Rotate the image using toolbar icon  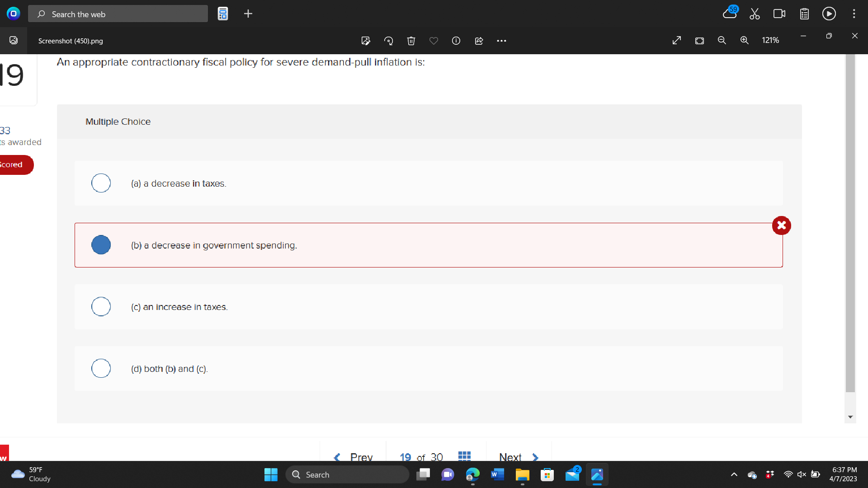[388, 41]
